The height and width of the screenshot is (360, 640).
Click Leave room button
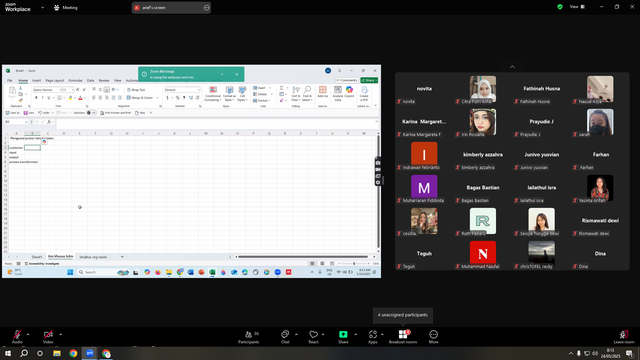[x=624, y=337]
